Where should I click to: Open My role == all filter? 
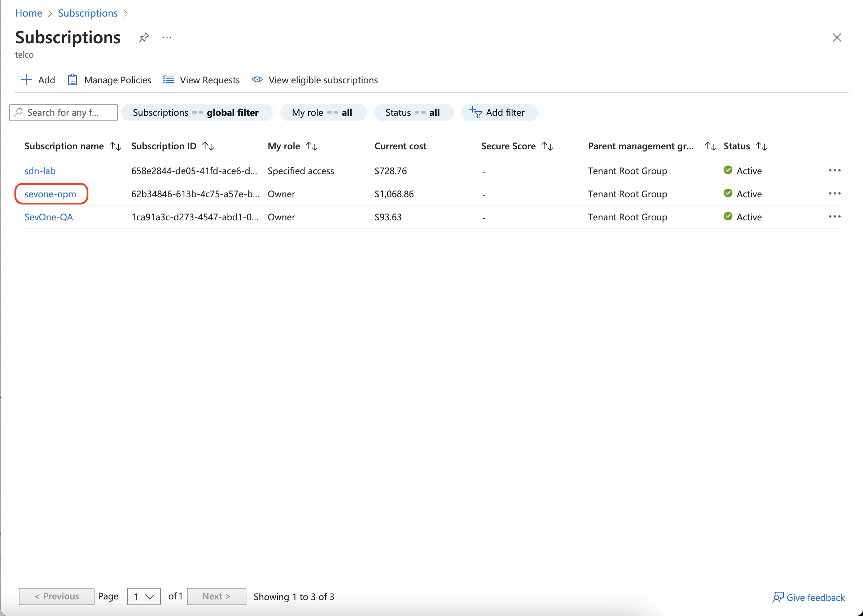(x=323, y=113)
